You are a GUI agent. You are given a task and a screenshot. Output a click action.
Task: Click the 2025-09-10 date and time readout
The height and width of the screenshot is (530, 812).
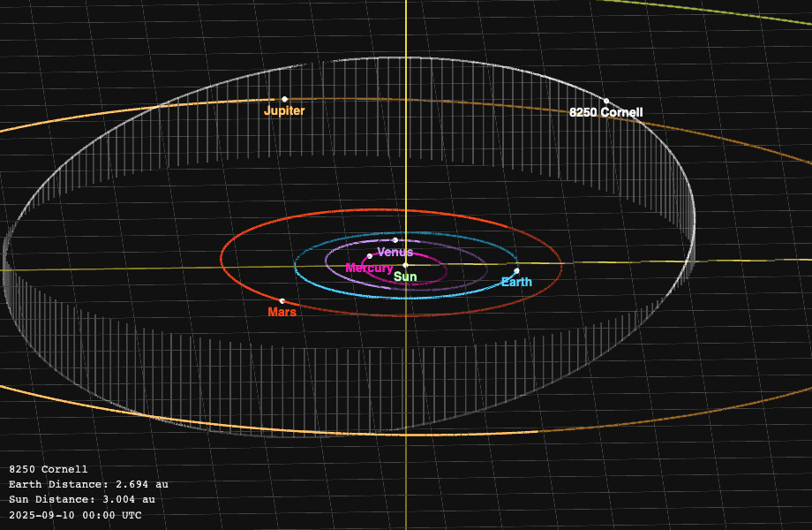[x=75, y=515]
